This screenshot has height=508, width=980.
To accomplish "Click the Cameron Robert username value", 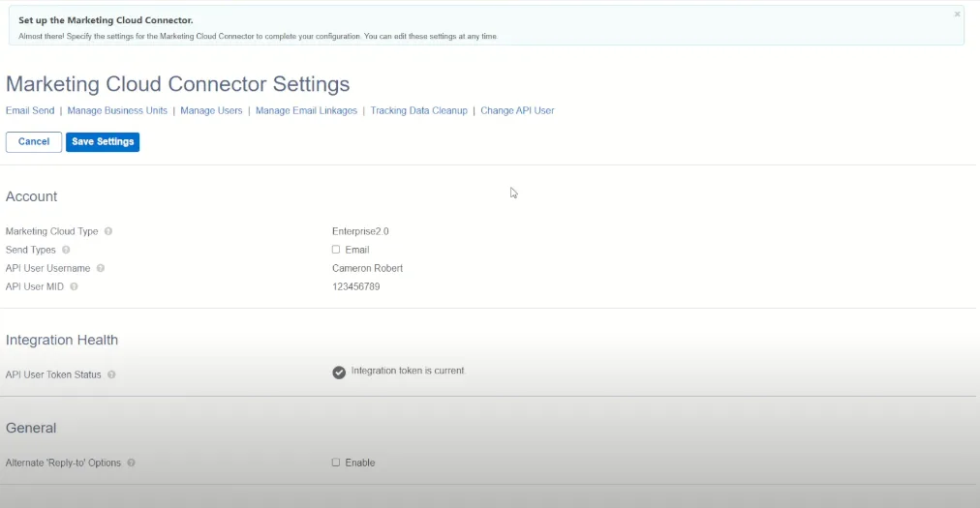I will [x=367, y=268].
